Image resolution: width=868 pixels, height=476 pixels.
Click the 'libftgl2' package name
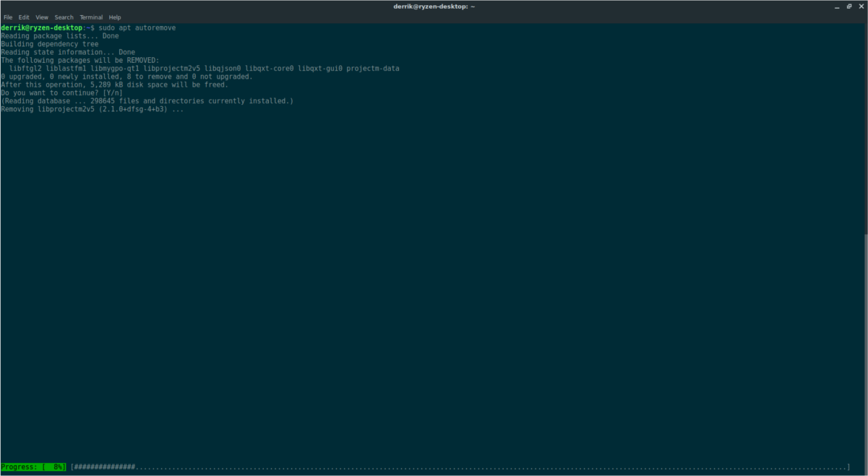[x=25, y=69]
